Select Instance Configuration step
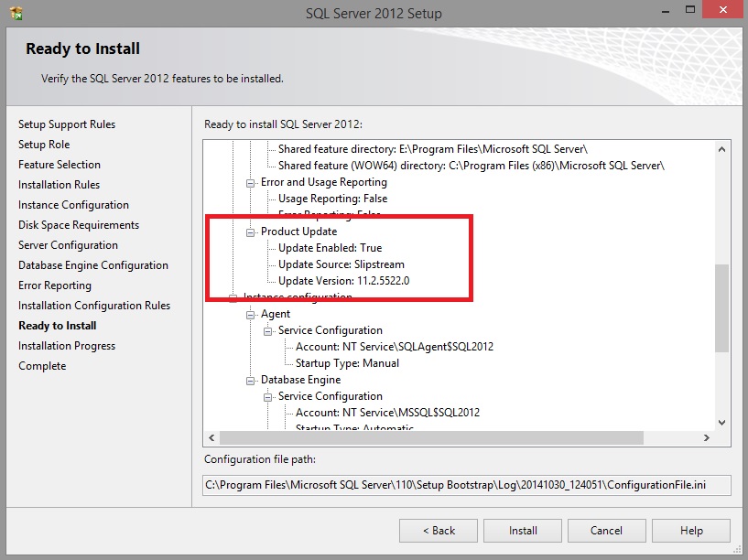 coord(73,205)
